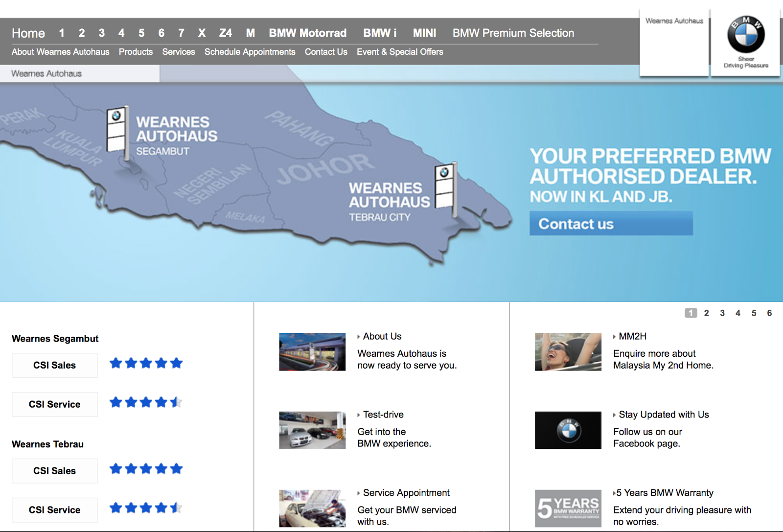Open the X models menu
Image resolution: width=783 pixels, height=532 pixels.
point(202,33)
